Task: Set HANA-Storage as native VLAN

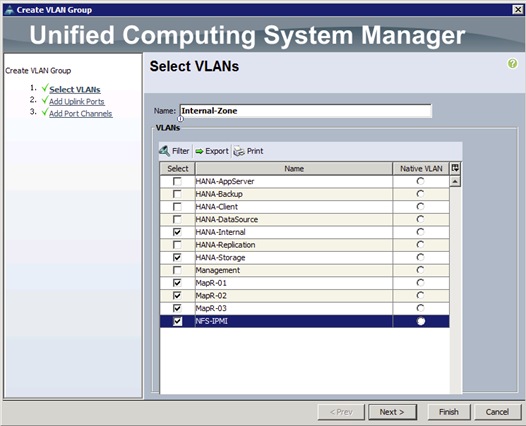Action: pos(420,257)
